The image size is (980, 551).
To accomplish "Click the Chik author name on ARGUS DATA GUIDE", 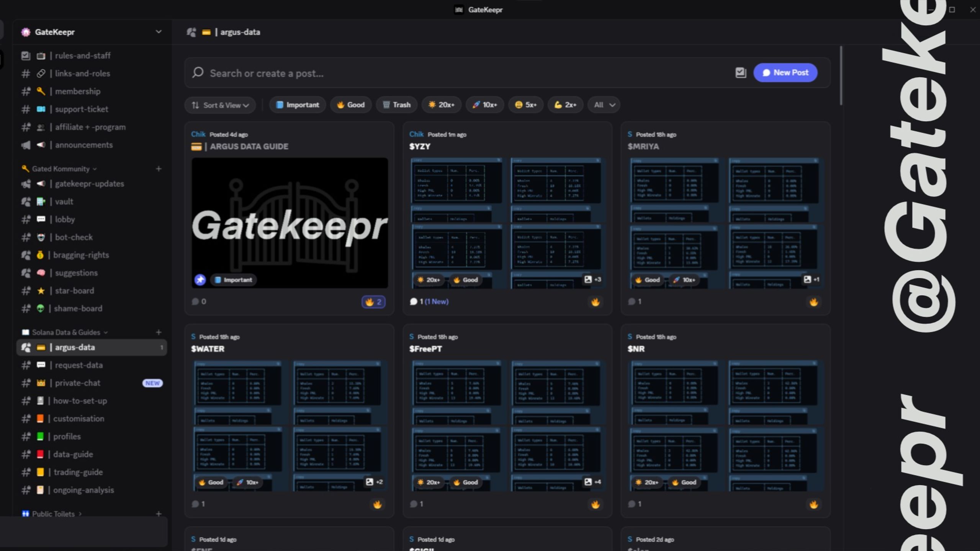I will (198, 134).
